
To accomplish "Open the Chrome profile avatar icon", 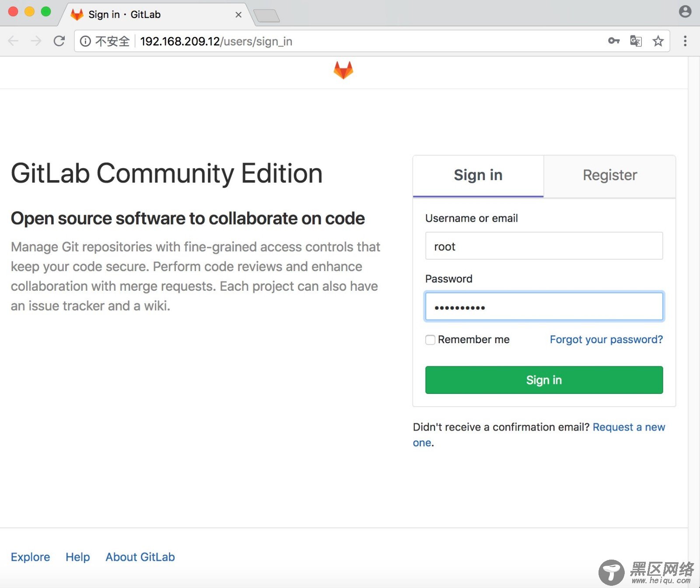I will click(x=685, y=12).
